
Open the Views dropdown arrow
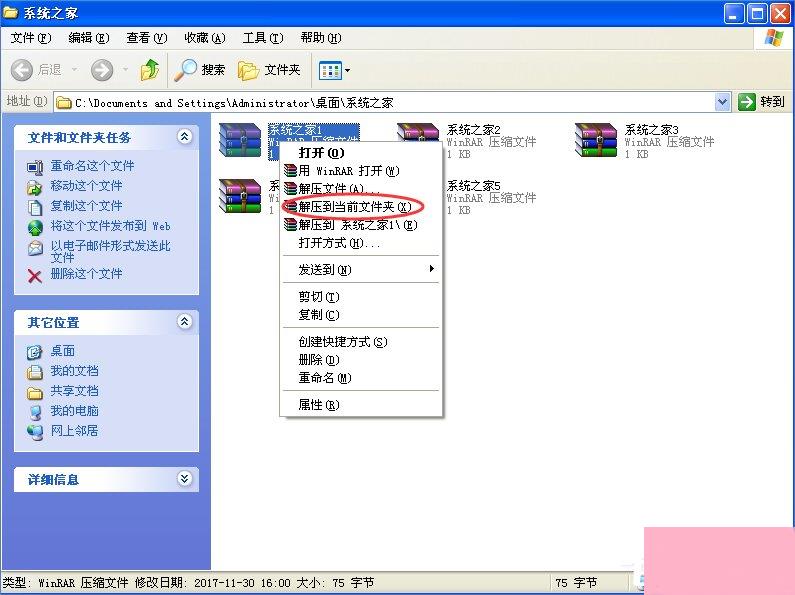point(348,70)
